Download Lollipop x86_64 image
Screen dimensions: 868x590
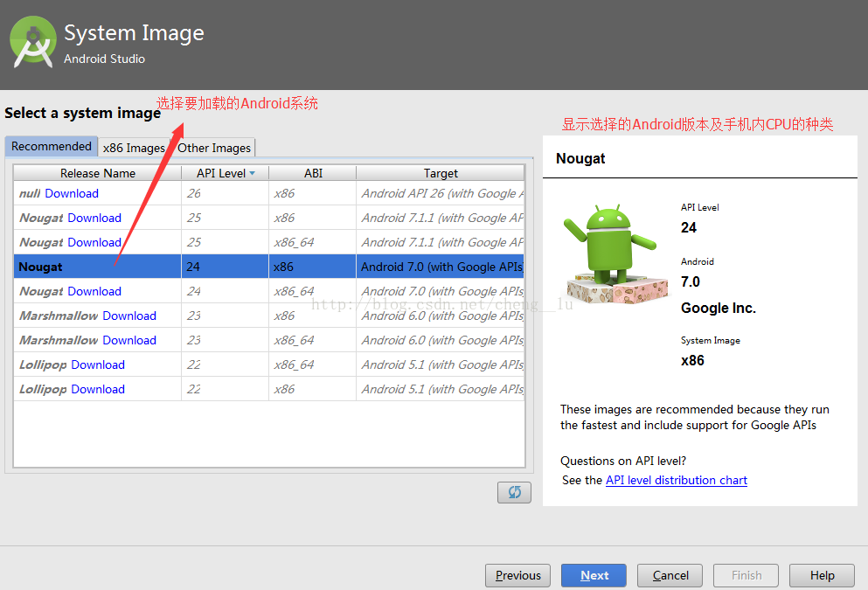pyautogui.click(x=98, y=364)
